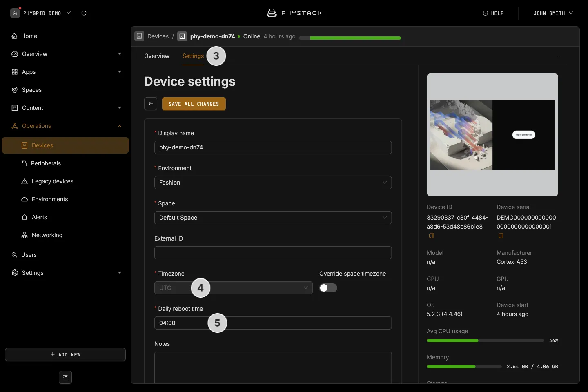Click the info icon beside PHYGRID DEMO
The image size is (588, 392).
(84, 13)
